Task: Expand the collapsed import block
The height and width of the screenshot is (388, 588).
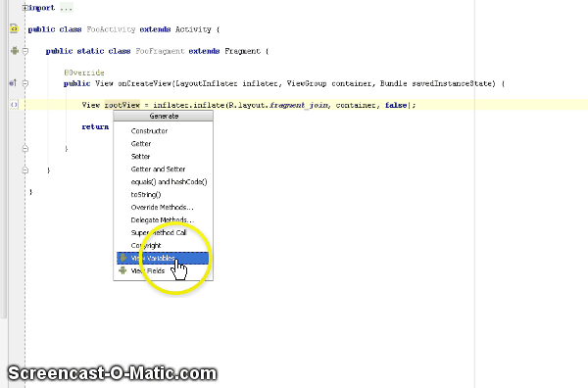Action: [25, 8]
